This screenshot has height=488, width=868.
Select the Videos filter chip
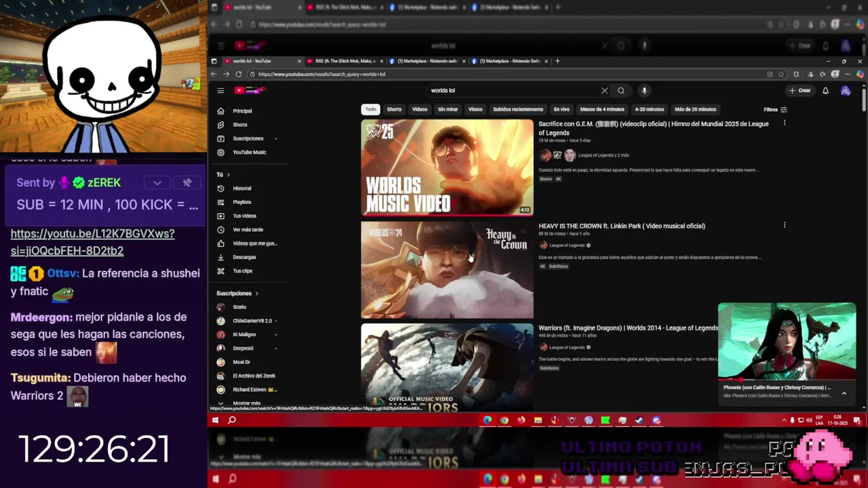tap(420, 109)
